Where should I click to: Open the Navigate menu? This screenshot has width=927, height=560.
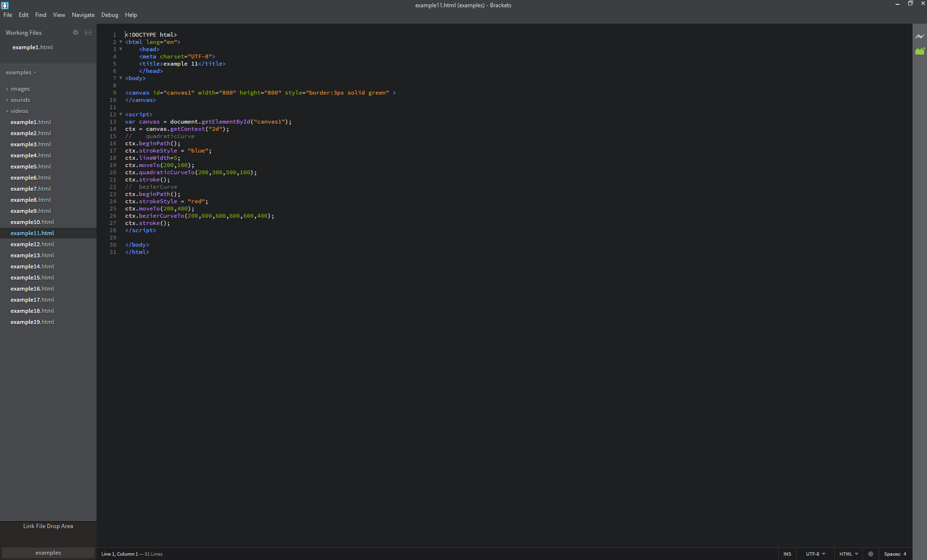pos(83,14)
